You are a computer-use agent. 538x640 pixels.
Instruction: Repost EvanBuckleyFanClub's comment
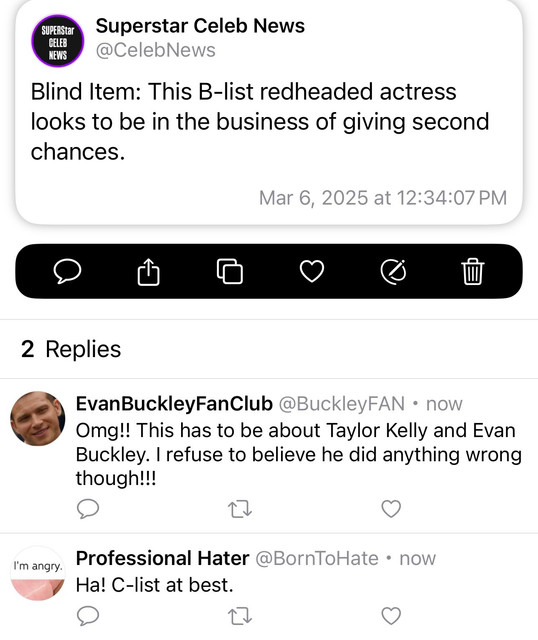point(240,509)
